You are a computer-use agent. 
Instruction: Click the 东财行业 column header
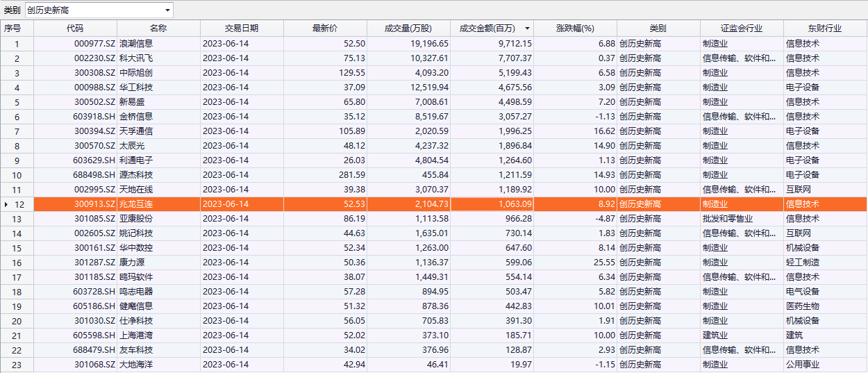(x=825, y=28)
